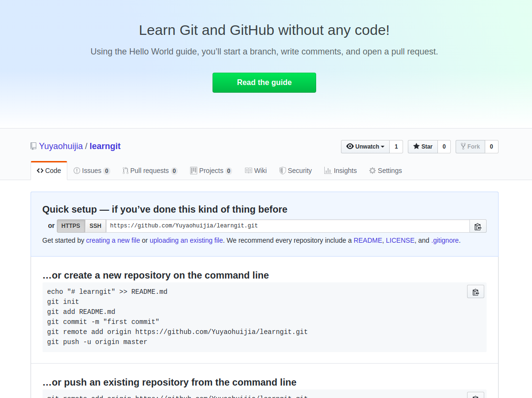532x398 pixels.
Task: Switch to the Issues tab
Action: click(x=92, y=171)
